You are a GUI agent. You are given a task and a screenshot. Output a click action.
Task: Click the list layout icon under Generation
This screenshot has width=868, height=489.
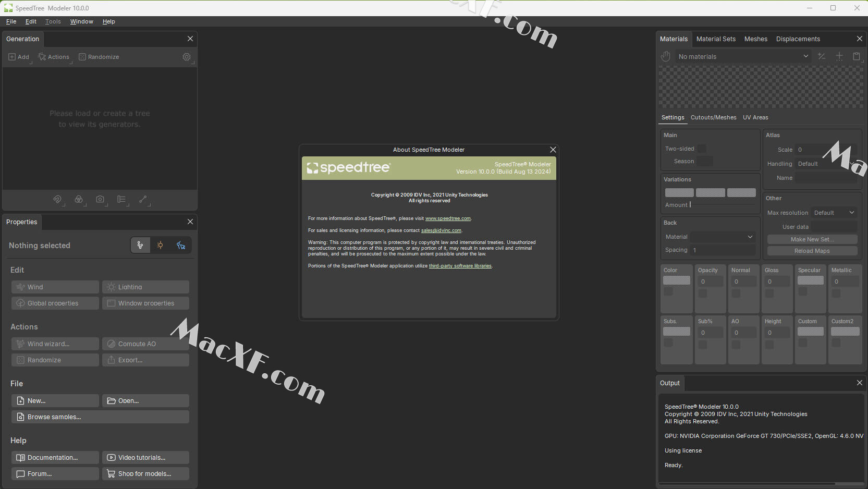(121, 199)
